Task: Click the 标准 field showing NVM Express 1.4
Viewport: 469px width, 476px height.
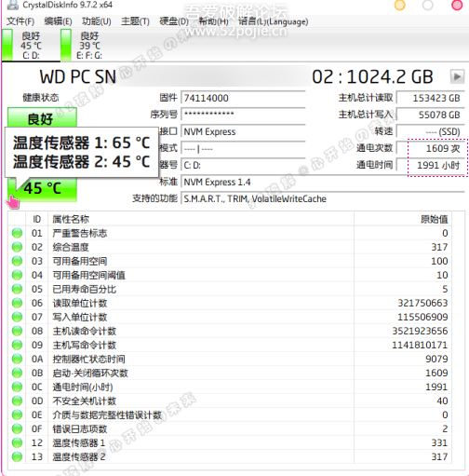Action: tap(323, 182)
